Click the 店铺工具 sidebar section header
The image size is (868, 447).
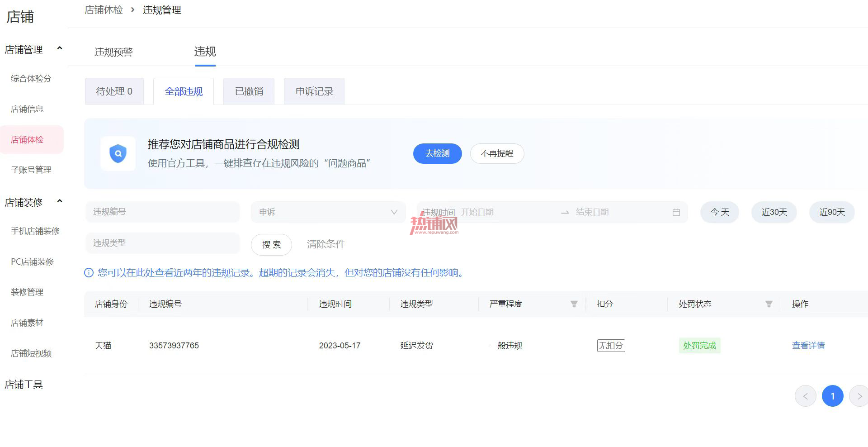pos(24,385)
